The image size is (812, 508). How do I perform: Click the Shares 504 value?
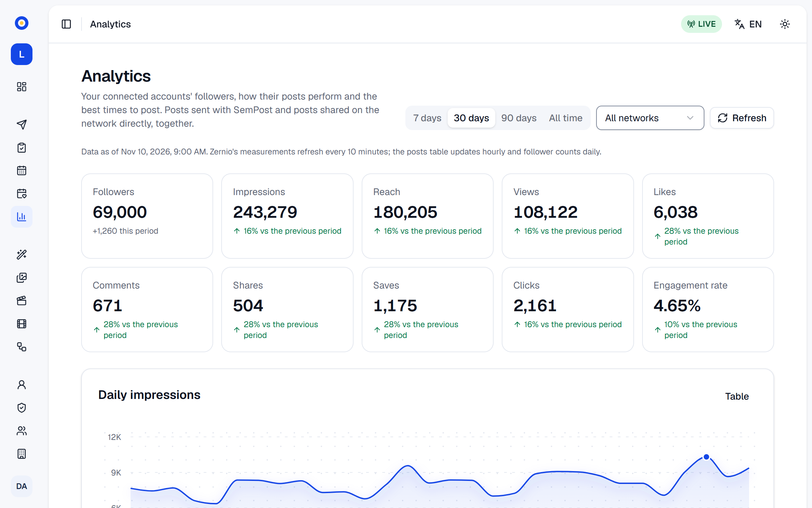tap(248, 305)
